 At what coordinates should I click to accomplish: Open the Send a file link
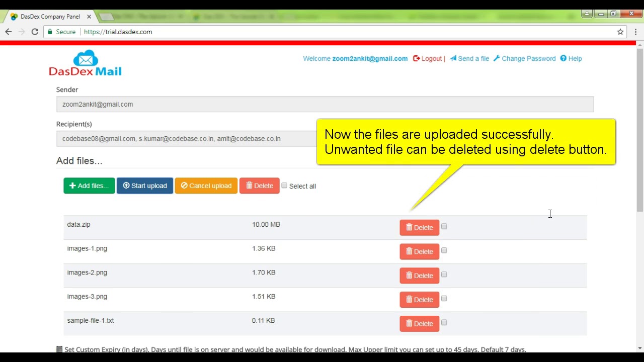[469, 59]
